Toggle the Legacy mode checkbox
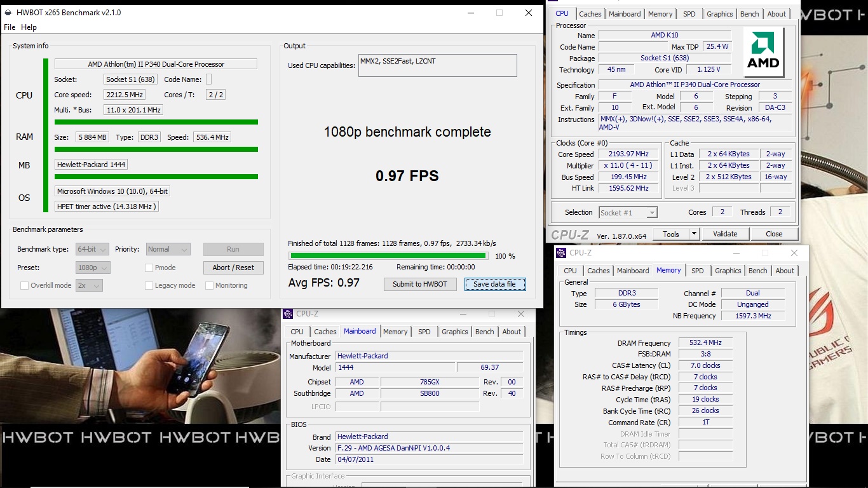Viewport: 868px width, 488px height. pos(149,285)
